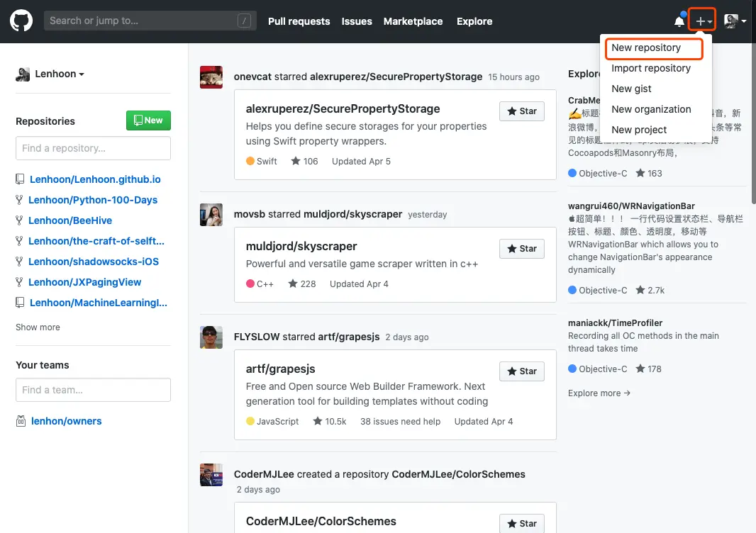The height and width of the screenshot is (533, 756).
Task: Open Pull requests in top navigation
Action: pyautogui.click(x=299, y=21)
